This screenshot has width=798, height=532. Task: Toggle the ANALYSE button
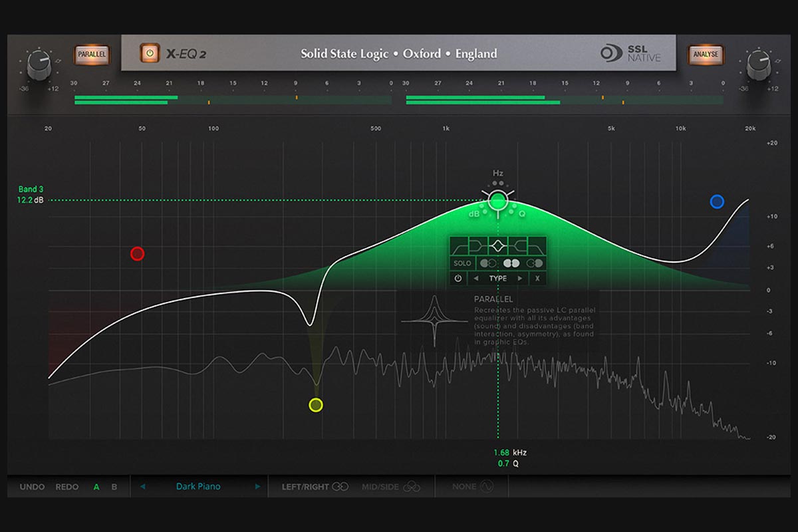[x=705, y=55]
